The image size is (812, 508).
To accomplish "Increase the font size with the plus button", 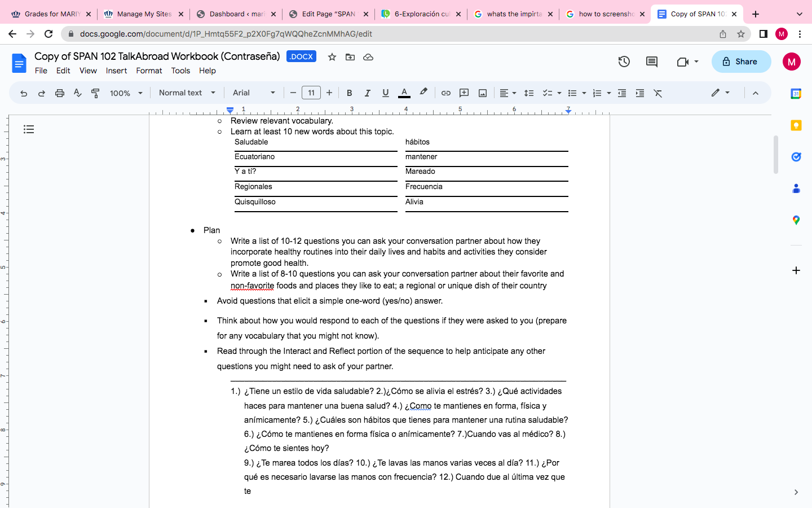I will pyautogui.click(x=329, y=93).
